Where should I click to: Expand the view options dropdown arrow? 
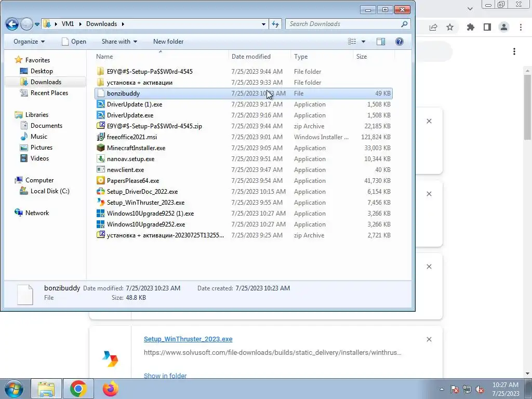(363, 42)
